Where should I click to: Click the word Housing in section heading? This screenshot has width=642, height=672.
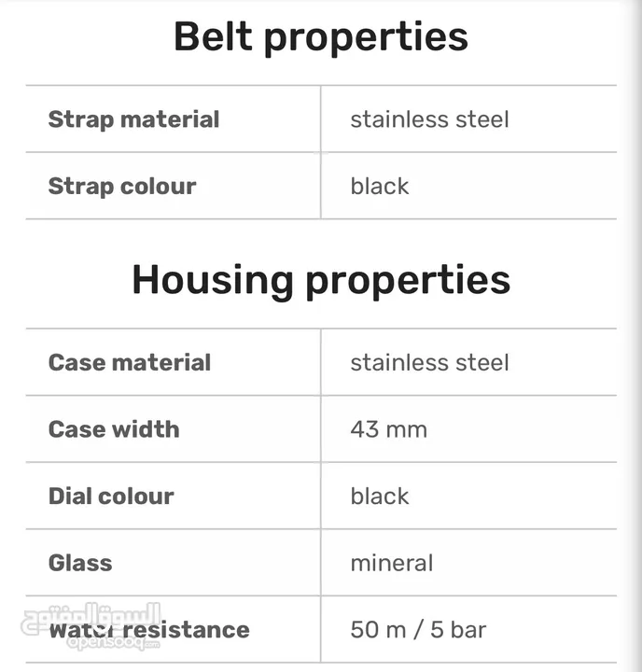pos(213,281)
